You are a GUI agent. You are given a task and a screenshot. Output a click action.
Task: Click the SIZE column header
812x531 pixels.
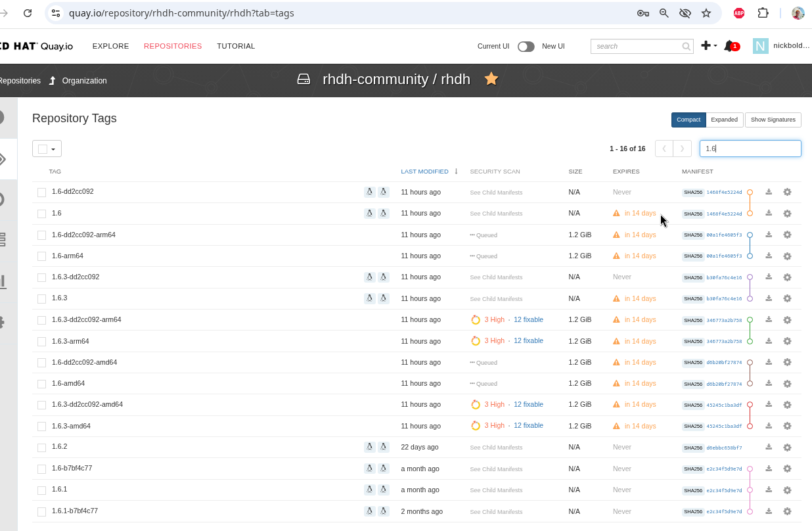(x=575, y=172)
